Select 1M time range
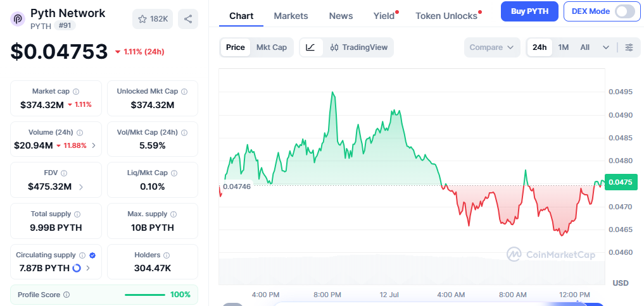The height and width of the screenshot is (306, 644). point(564,47)
